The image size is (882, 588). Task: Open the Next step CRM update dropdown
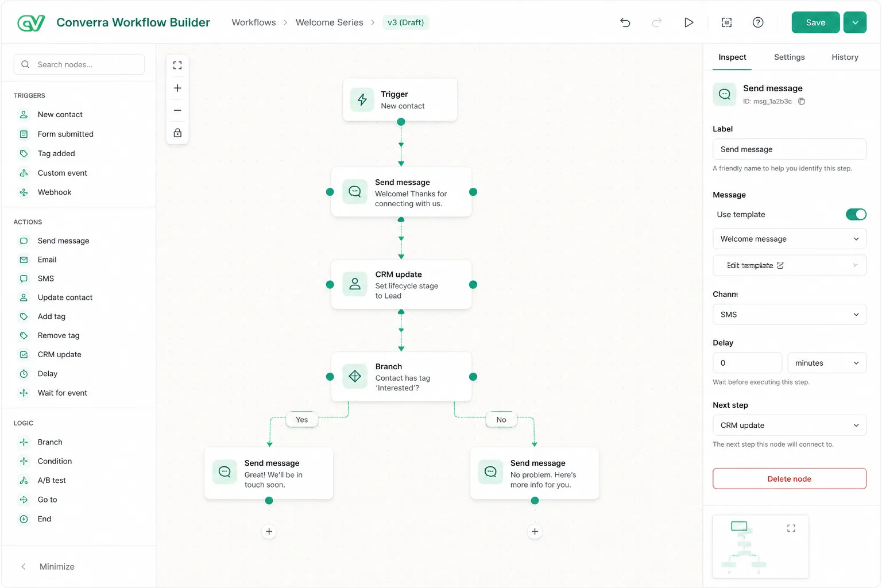[790, 425]
